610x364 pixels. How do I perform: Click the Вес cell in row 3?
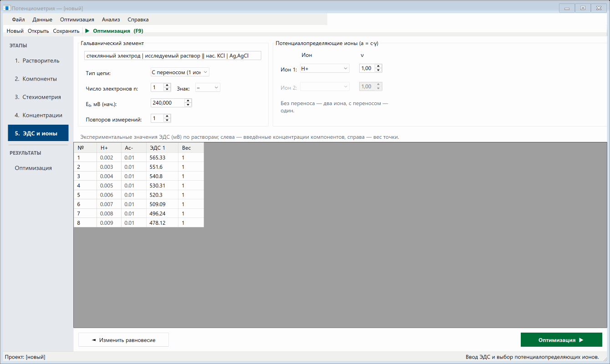(x=191, y=176)
